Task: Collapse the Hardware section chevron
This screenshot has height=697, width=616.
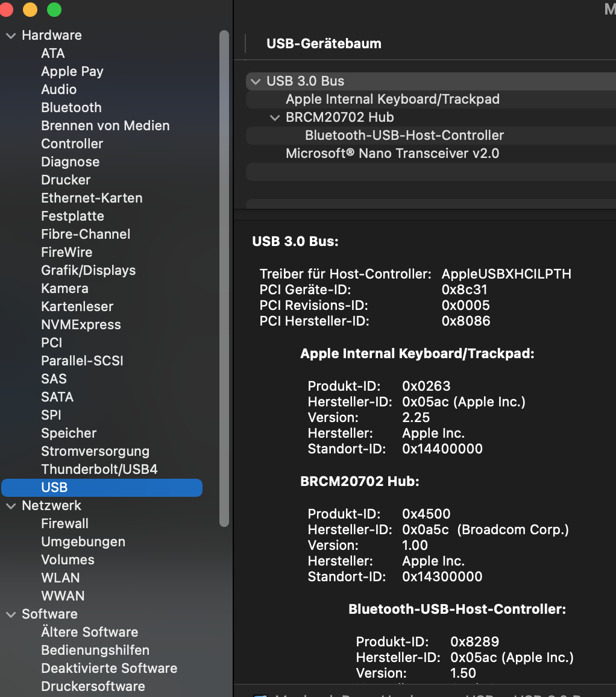Action: point(11,36)
